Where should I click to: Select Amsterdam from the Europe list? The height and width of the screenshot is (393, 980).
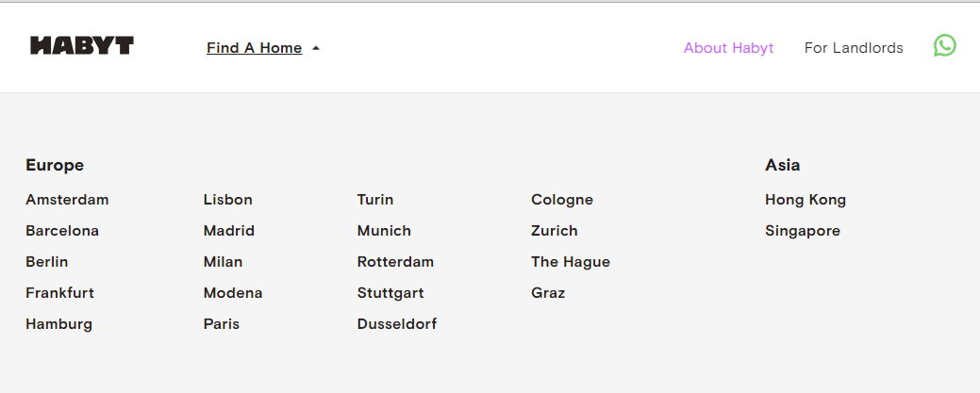tap(67, 200)
